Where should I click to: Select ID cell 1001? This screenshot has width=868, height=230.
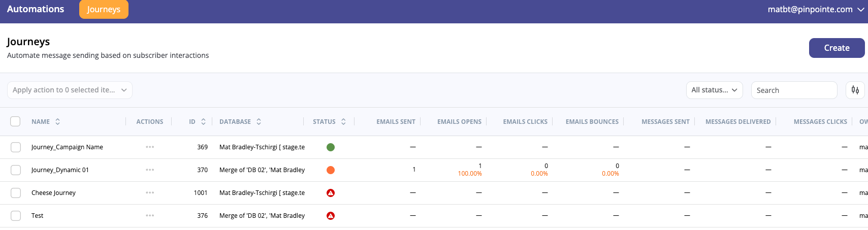201,193
